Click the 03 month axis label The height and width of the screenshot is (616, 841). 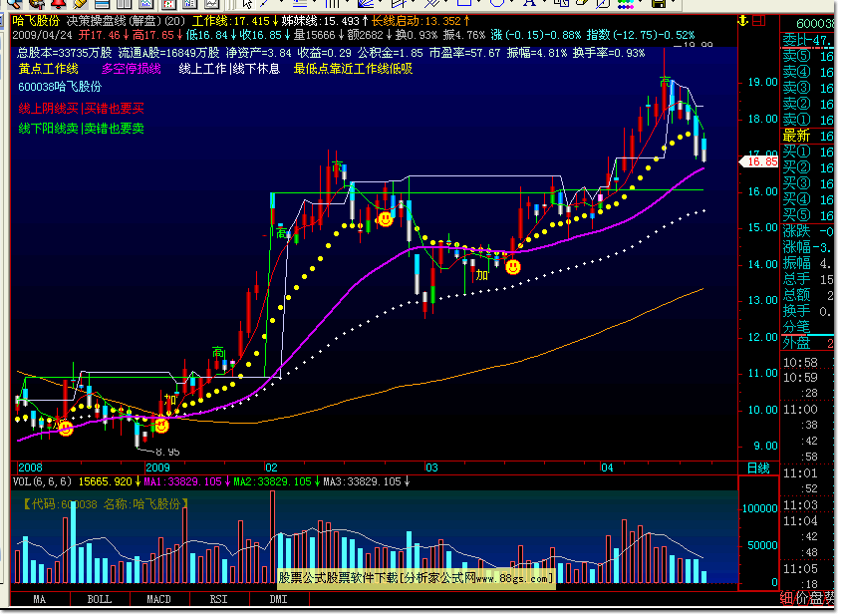[431, 467]
